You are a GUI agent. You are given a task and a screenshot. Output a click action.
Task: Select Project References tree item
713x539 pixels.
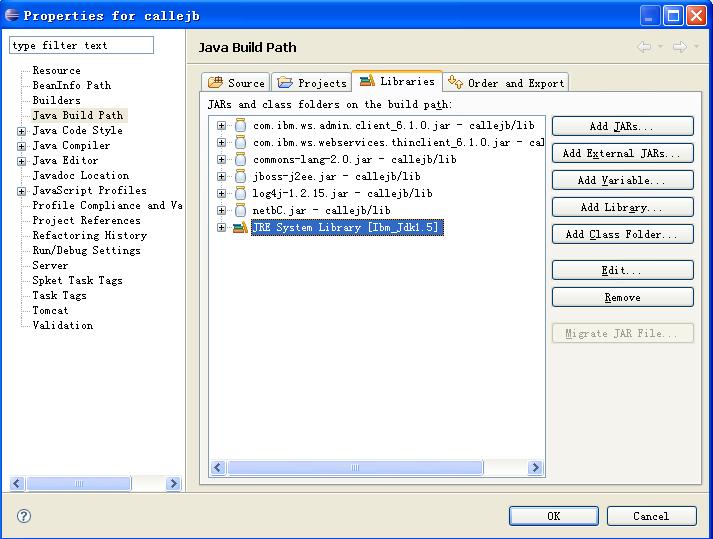(x=86, y=221)
